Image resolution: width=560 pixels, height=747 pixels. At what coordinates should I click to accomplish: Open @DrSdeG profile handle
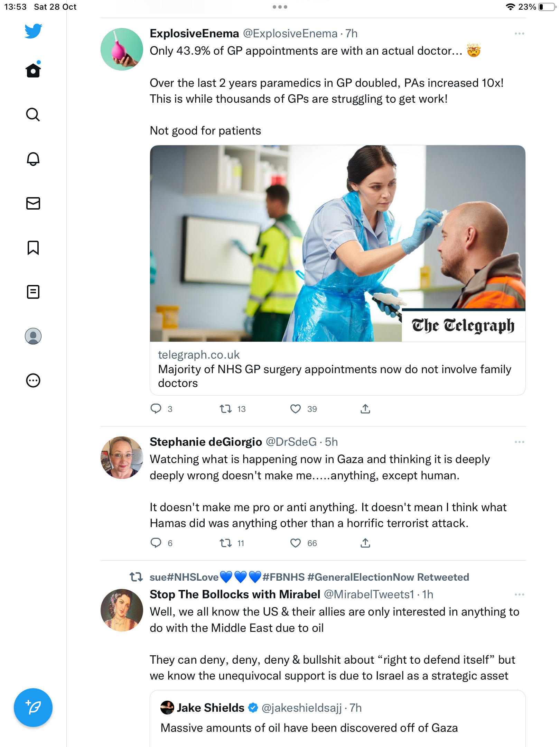[x=291, y=442]
